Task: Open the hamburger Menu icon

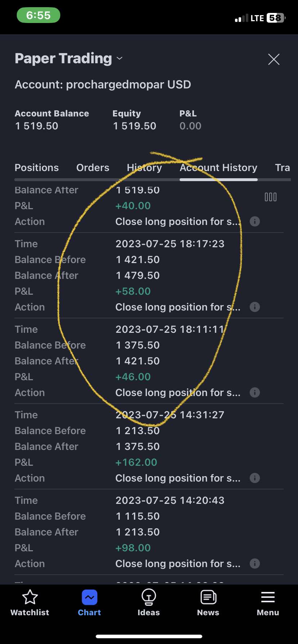Action: point(268,597)
